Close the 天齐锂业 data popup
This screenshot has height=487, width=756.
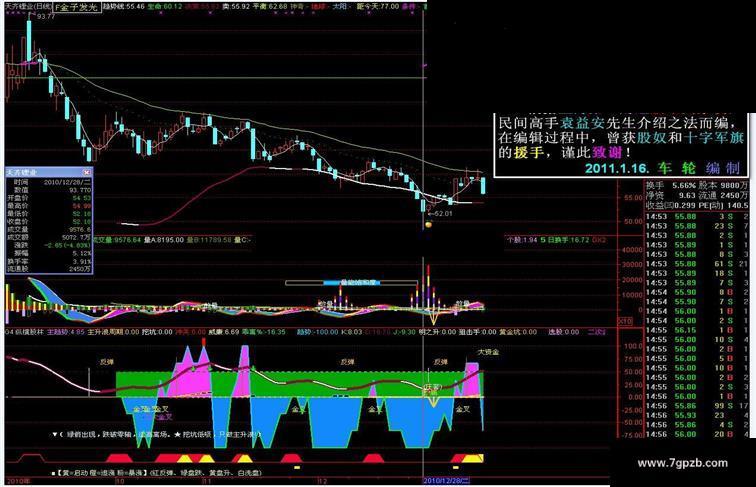pyautogui.click(x=86, y=172)
